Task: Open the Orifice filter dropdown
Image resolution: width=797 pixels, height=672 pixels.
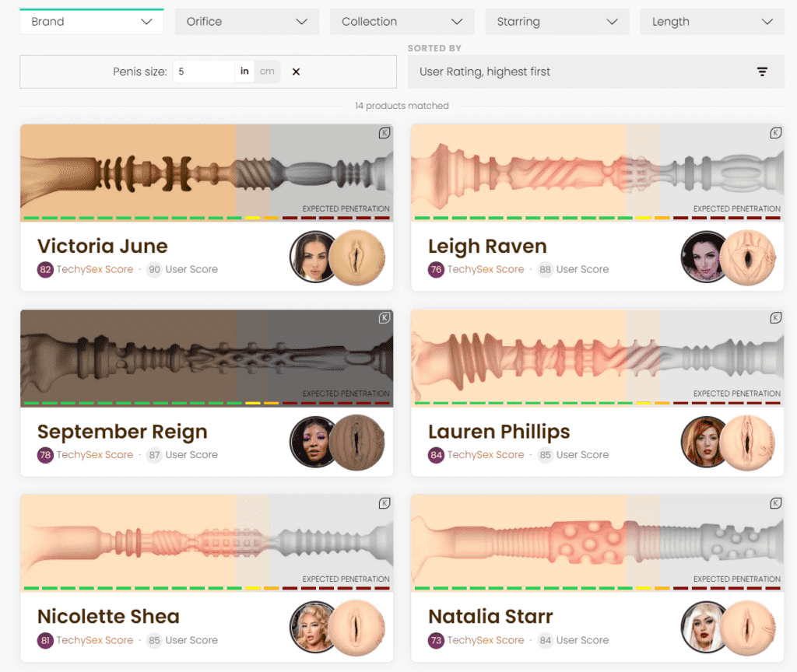Action: [247, 22]
